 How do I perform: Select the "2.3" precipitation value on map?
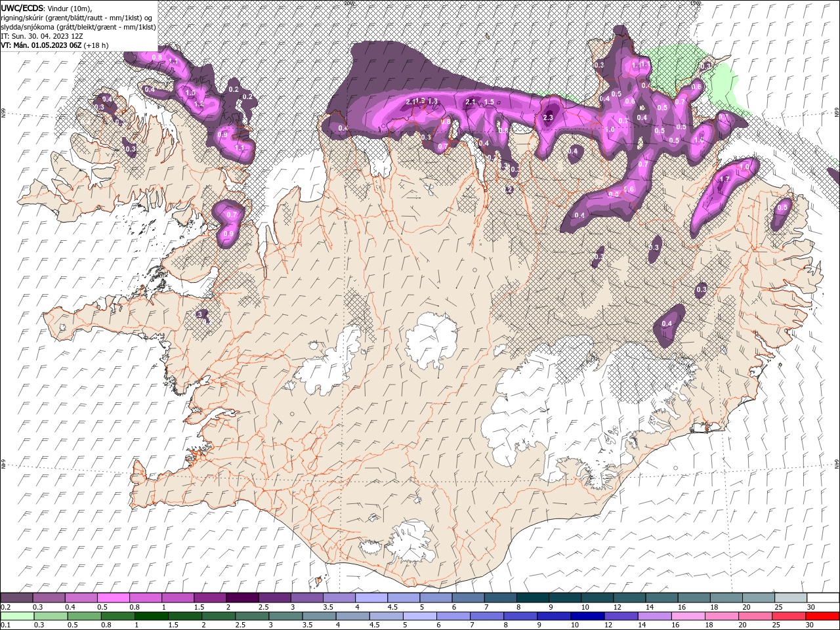tap(549, 117)
